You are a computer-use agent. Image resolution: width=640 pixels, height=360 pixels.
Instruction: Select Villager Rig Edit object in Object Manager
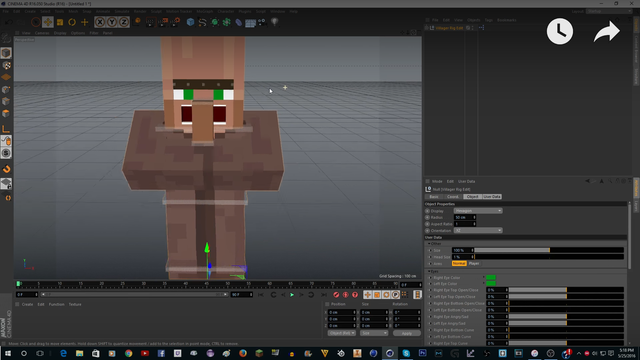pyautogui.click(x=449, y=28)
